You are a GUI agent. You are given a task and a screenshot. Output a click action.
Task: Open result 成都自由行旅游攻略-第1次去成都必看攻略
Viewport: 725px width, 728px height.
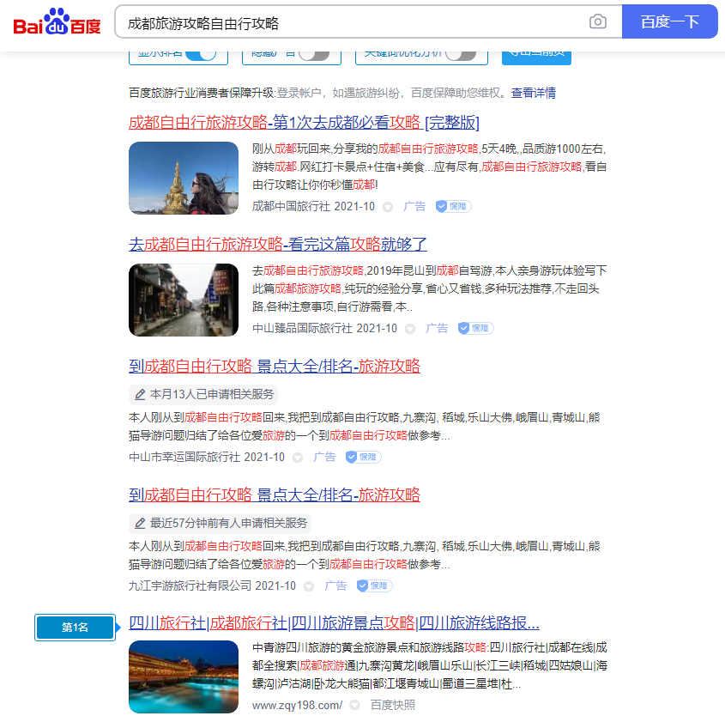point(304,122)
